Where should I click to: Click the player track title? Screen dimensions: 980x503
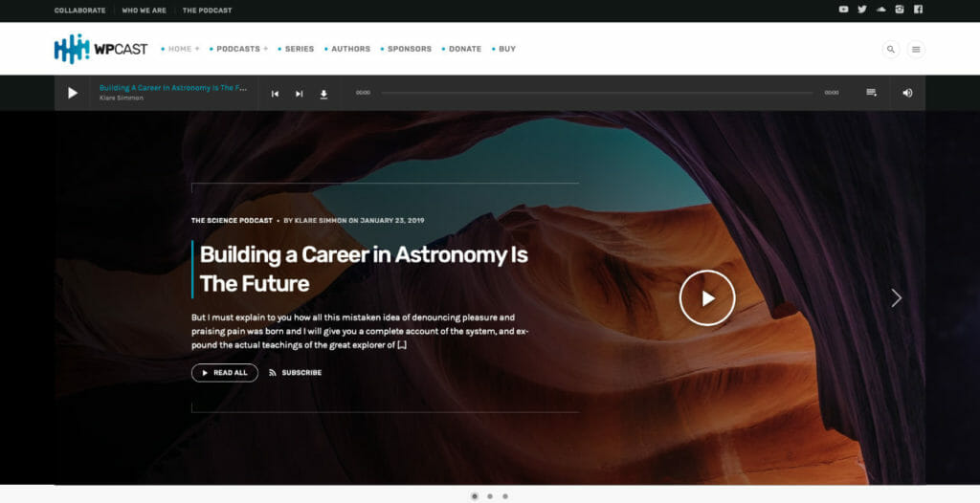pyautogui.click(x=173, y=88)
